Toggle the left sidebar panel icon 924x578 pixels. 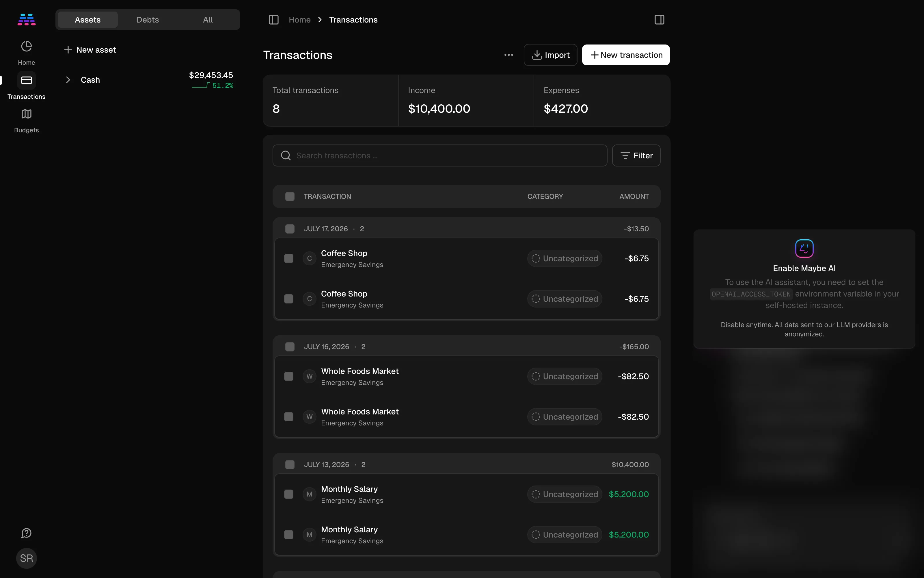[274, 19]
